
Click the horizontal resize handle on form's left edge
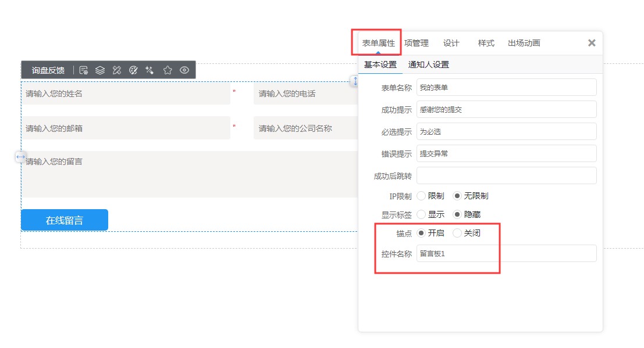tap(20, 156)
